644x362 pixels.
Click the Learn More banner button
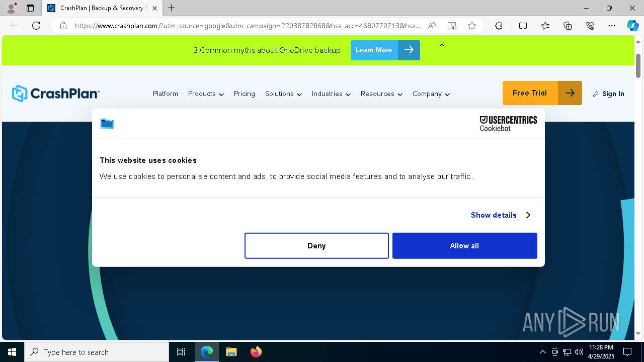click(385, 50)
